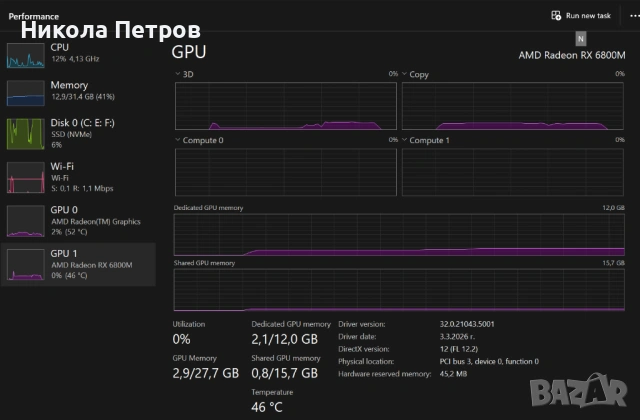
Task: Click the CPU usage mini graph thumbnail
Action: point(25,56)
